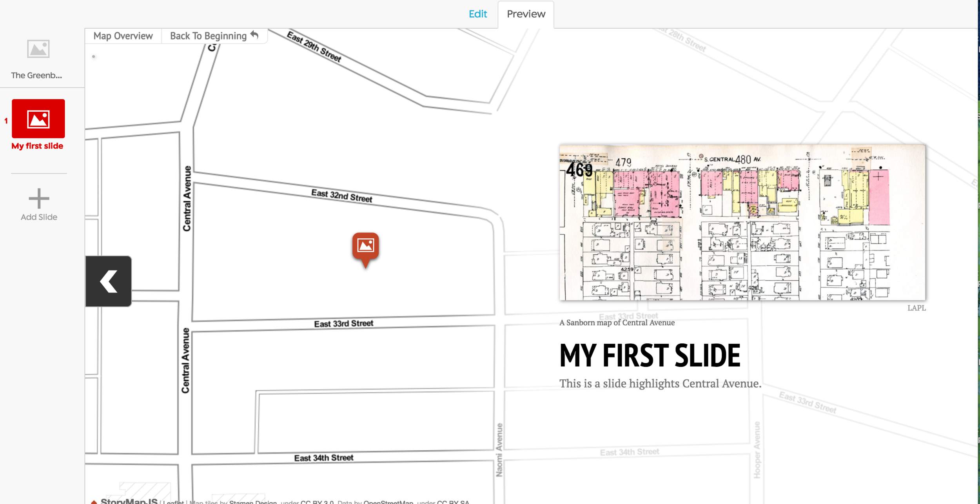Viewport: 980px width, 504px height.
Task: Click the Add Slide plus icon
Action: click(39, 198)
